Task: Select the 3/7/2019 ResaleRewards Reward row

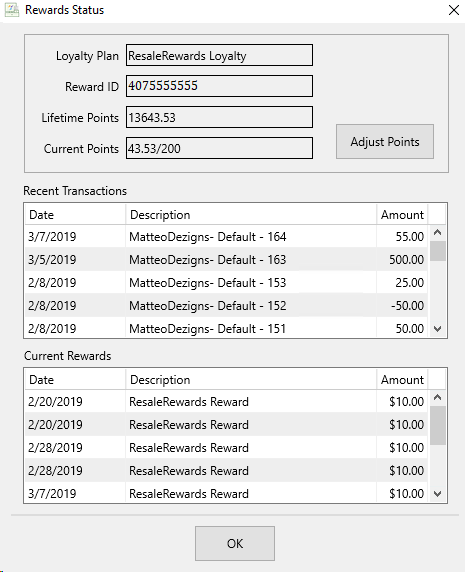Action: (226, 494)
